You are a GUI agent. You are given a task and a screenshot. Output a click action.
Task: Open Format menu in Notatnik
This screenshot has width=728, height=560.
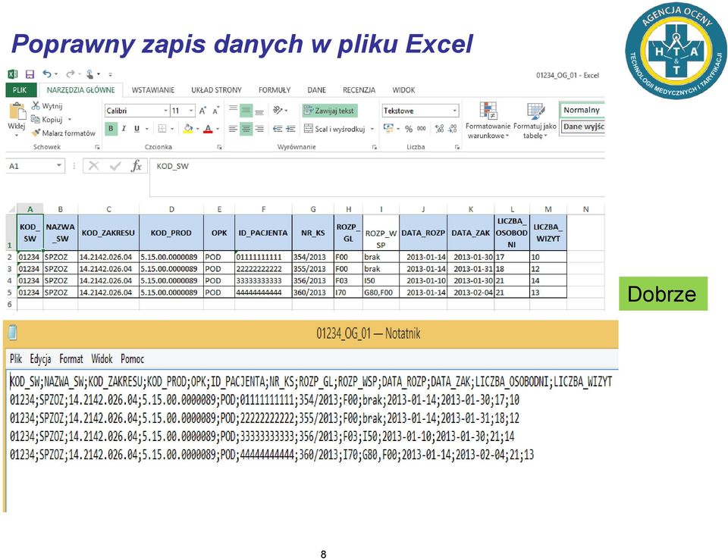[x=71, y=358]
